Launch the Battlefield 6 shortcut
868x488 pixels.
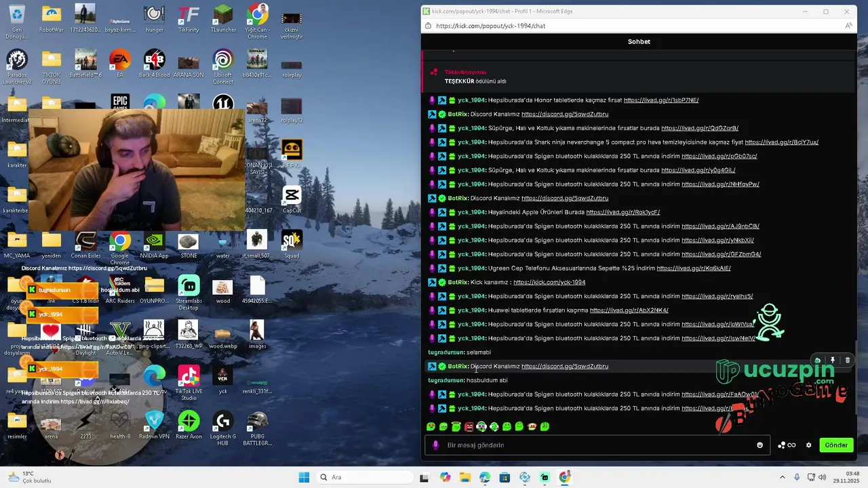pyautogui.click(x=85, y=64)
